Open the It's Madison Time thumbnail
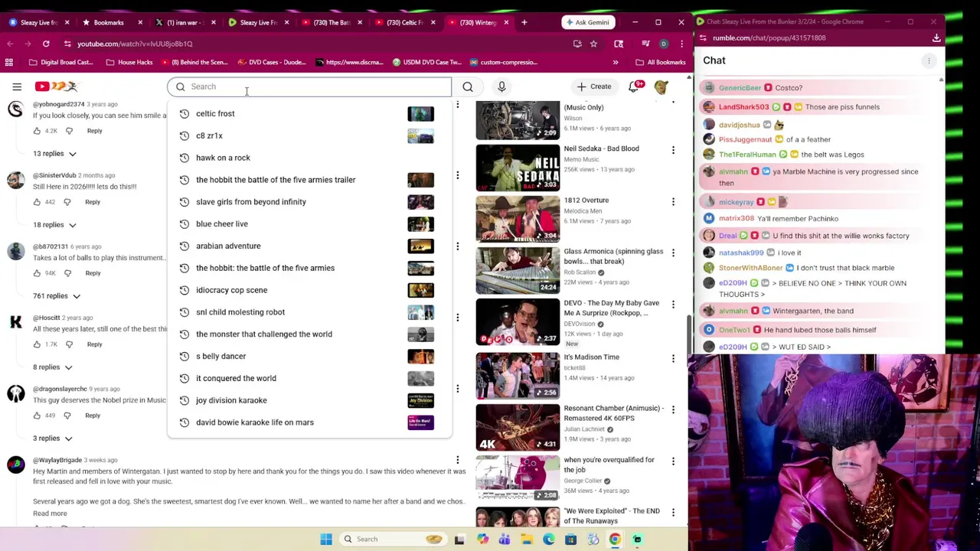This screenshot has width=980, height=551. [x=518, y=375]
